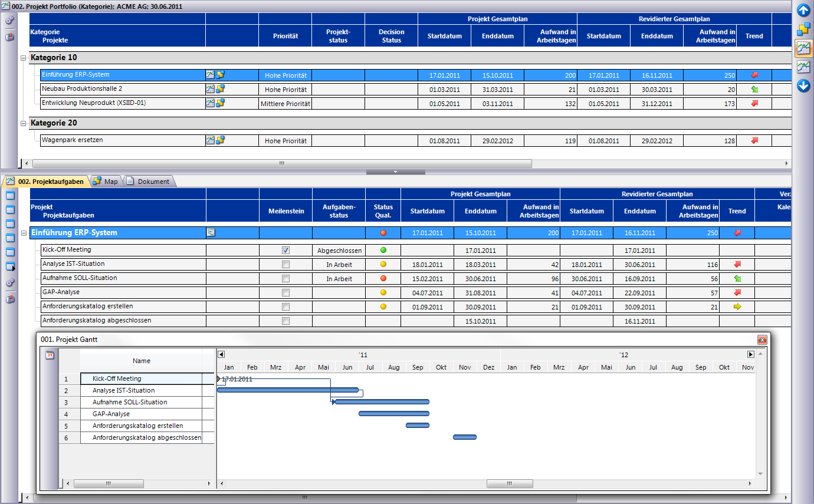814x504 pixels.
Task: Click the Priorität column header in portfolio
Action: pos(285,36)
